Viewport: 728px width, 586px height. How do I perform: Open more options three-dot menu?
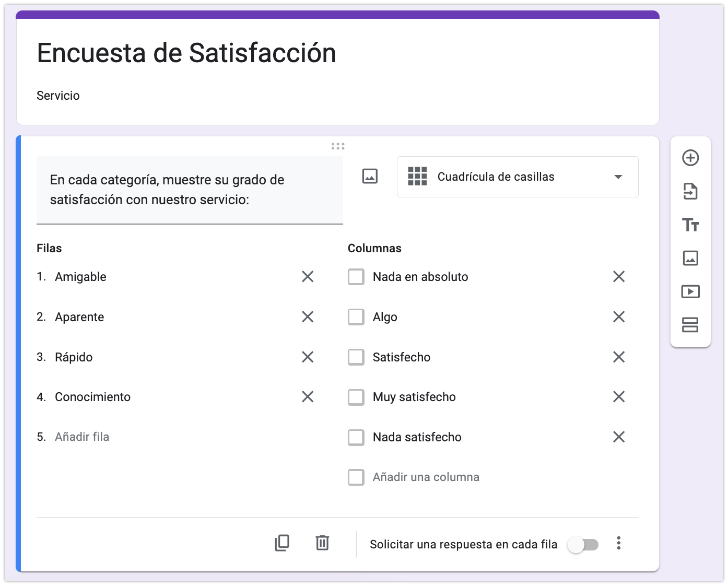coord(619,543)
